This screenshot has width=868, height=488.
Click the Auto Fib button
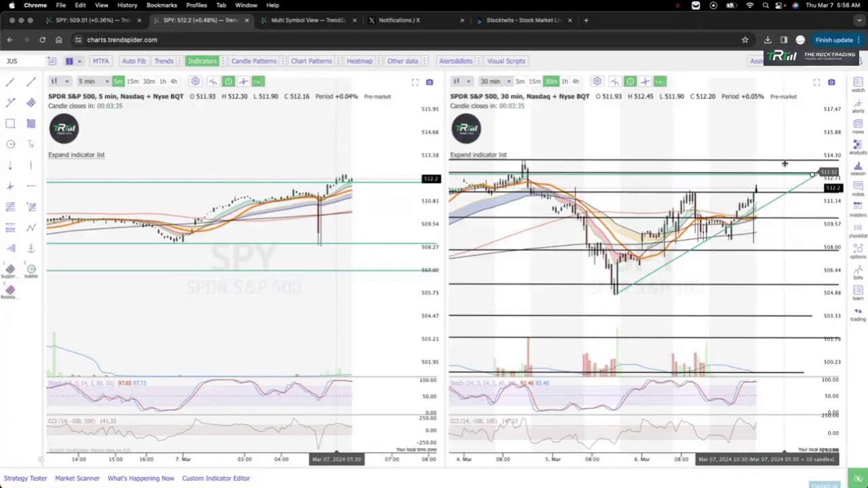pos(134,61)
